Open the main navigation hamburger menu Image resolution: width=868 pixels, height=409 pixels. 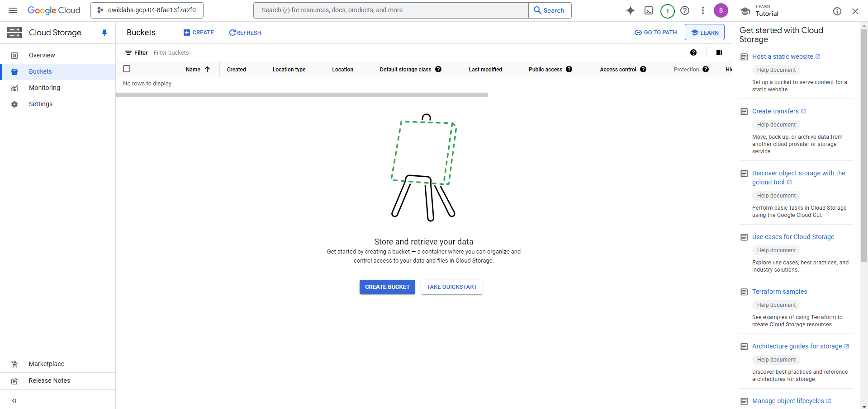tap(13, 10)
